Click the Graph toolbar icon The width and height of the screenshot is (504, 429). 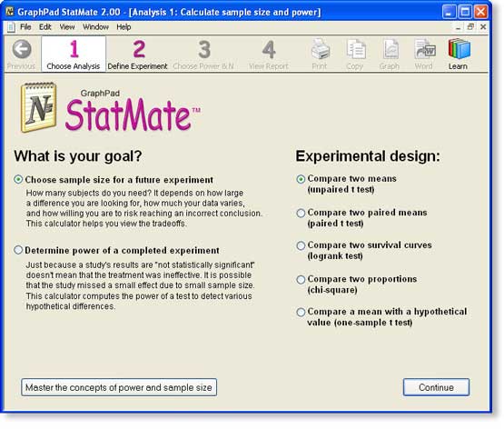(x=390, y=49)
